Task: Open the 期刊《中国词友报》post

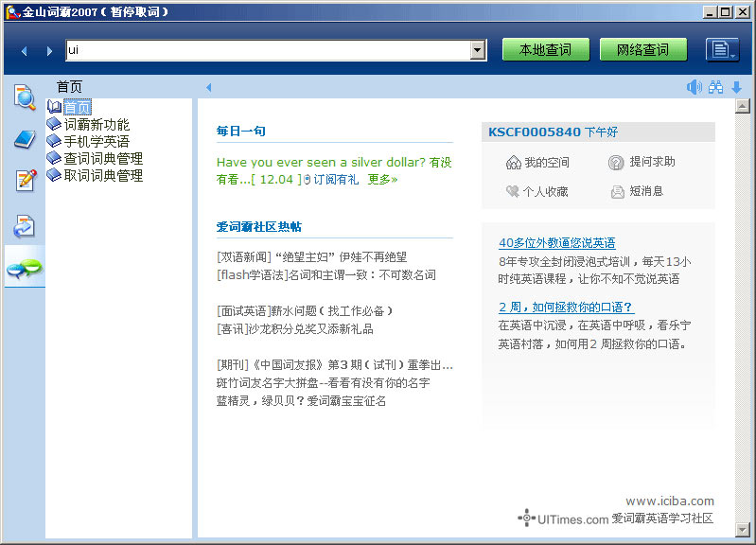Action: coord(335,365)
